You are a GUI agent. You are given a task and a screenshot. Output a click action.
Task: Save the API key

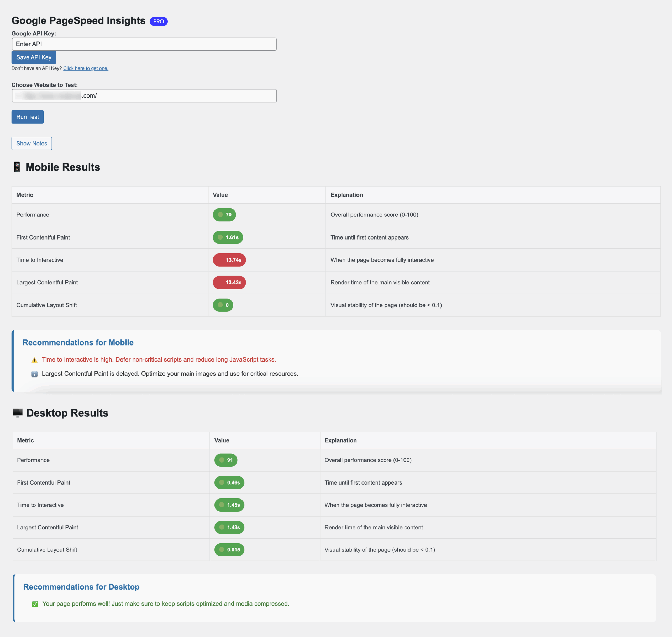click(34, 57)
